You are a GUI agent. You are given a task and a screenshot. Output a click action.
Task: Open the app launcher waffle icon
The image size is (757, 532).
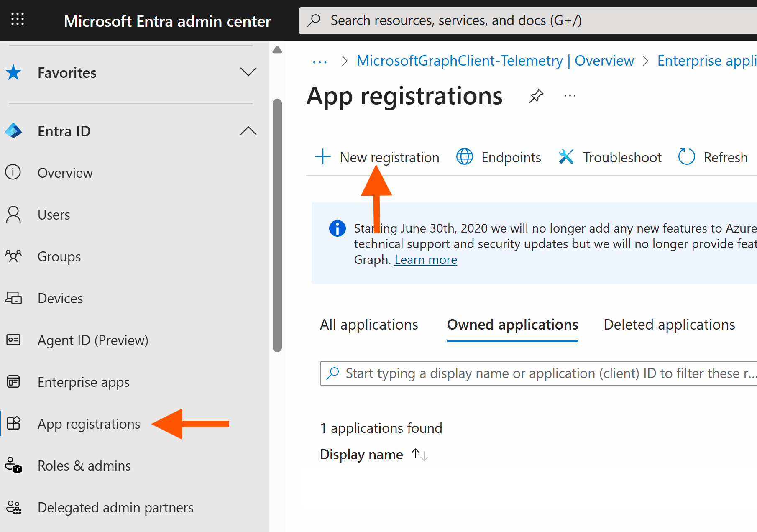[18, 19]
